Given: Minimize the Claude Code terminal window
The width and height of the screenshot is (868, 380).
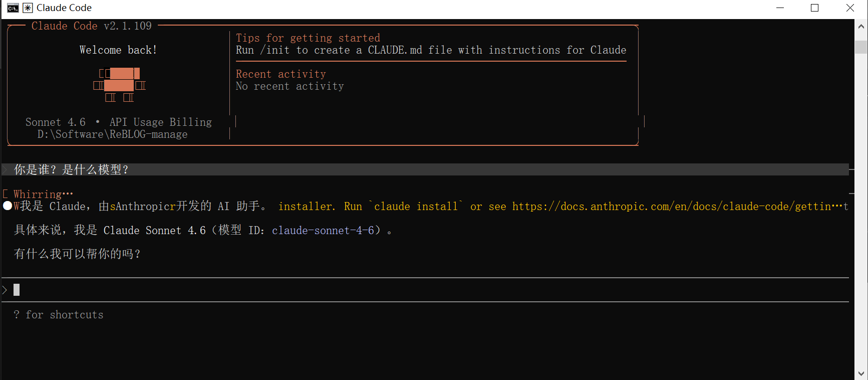Looking at the screenshot, I should tap(780, 8).
